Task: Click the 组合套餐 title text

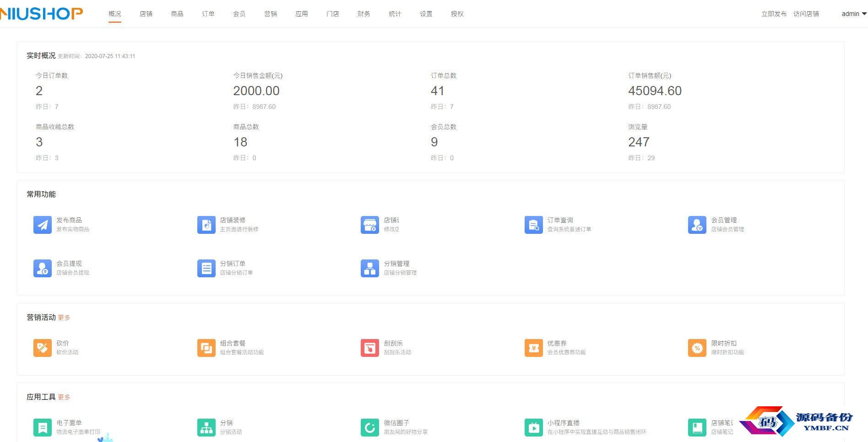Action: (x=233, y=343)
